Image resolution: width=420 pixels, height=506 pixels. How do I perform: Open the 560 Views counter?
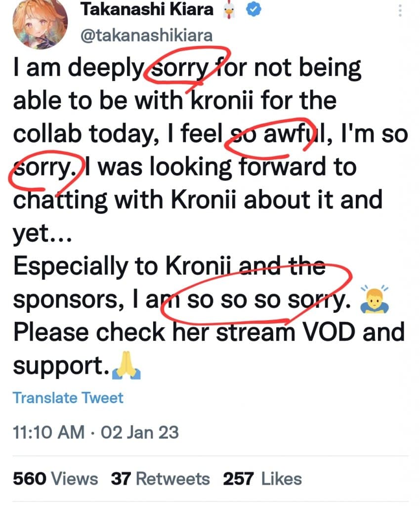pos(55,478)
